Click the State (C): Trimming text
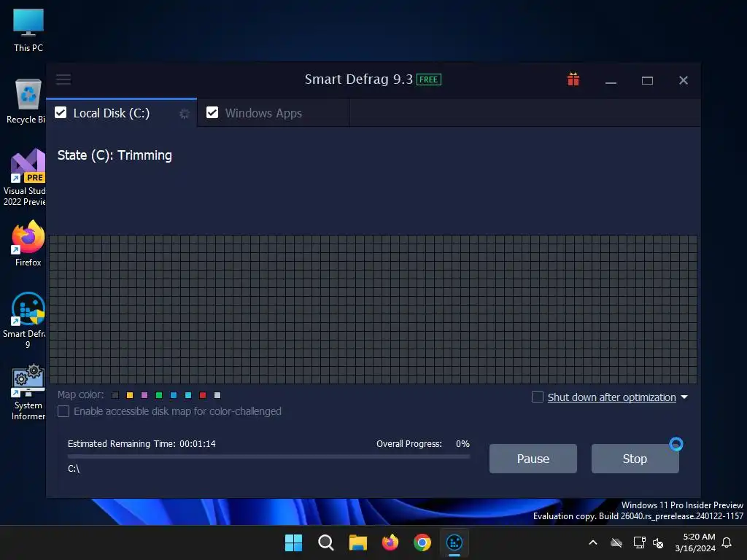 point(115,155)
